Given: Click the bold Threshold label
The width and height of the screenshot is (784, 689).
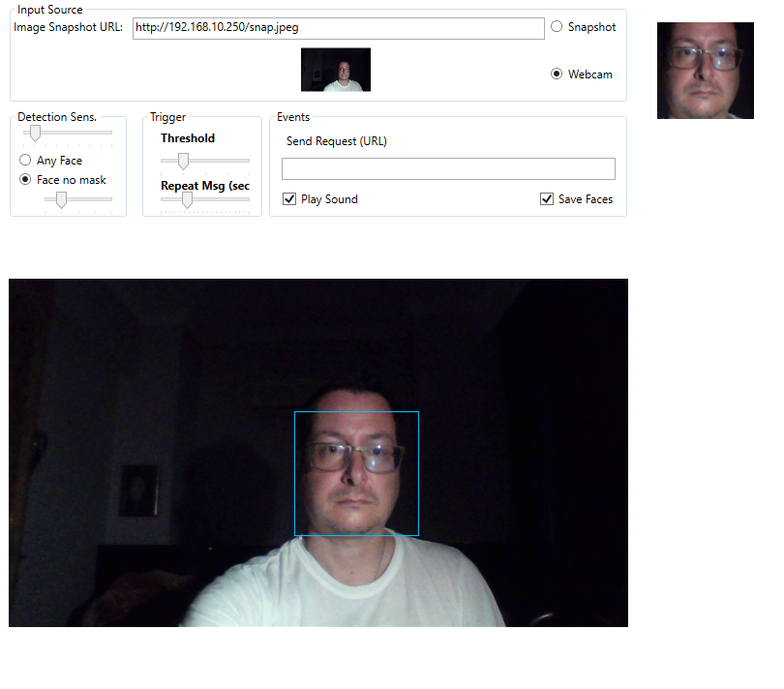Looking at the screenshot, I should coord(188,138).
